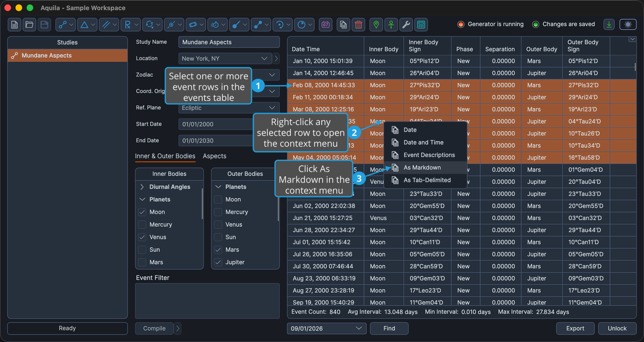This screenshot has height=342, width=644.
Task: Toggle theme with the sun icon
Action: click(628, 24)
